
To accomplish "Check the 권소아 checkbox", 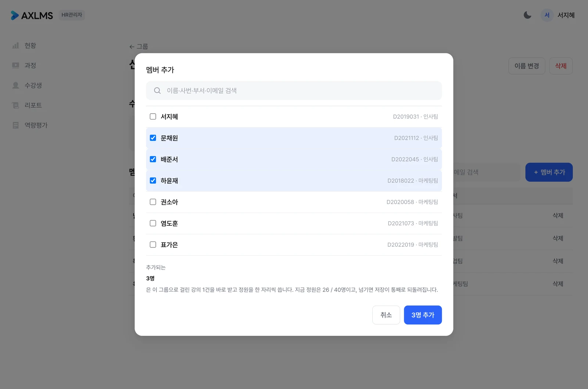I will click(x=153, y=202).
